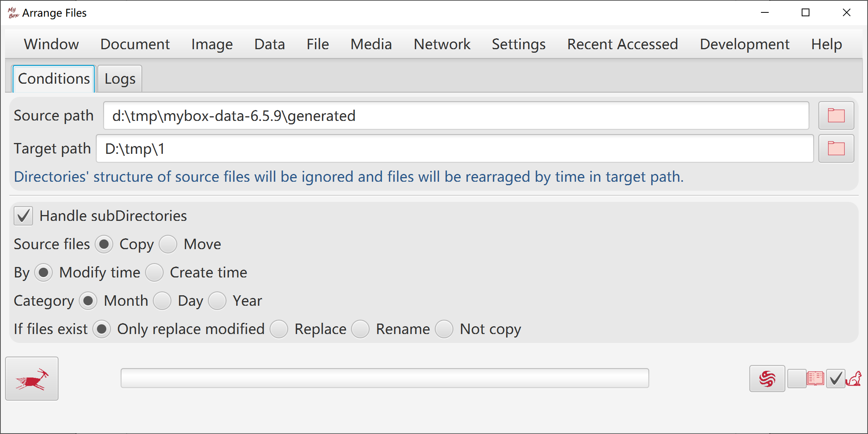This screenshot has height=434, width=868.
Task: Click the Target path text field
Action: click(x=455, y=148)
